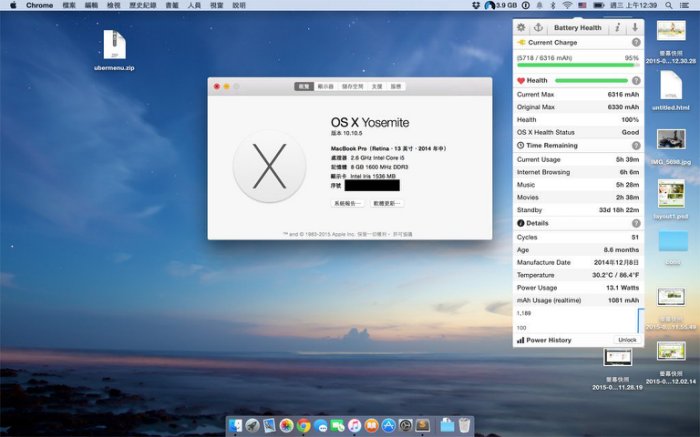Open the Apple menu
This screenshot has width=700, height=437.
(13, 5)
